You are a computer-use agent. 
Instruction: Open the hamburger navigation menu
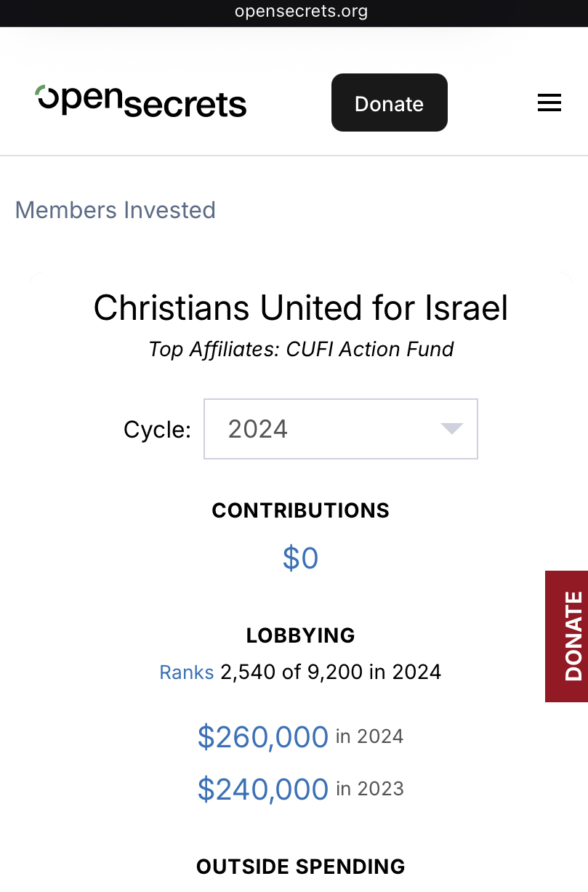pos(549,103)
